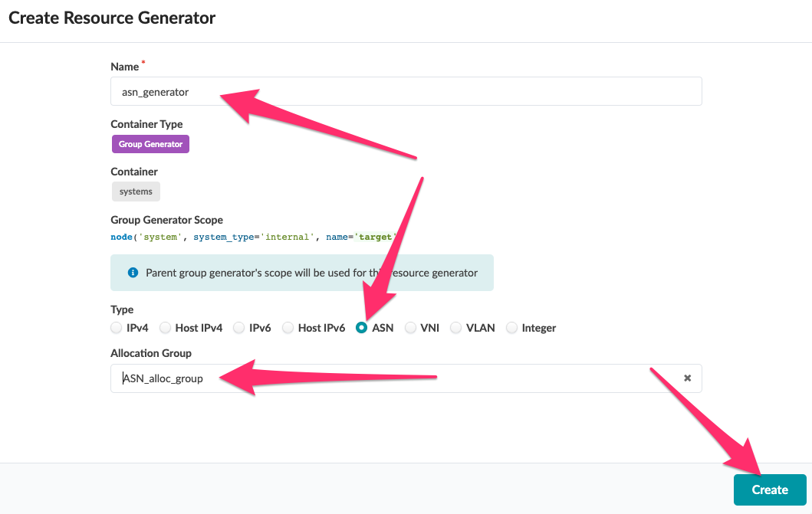Select the VNI resource type

(x=410, y=327)
